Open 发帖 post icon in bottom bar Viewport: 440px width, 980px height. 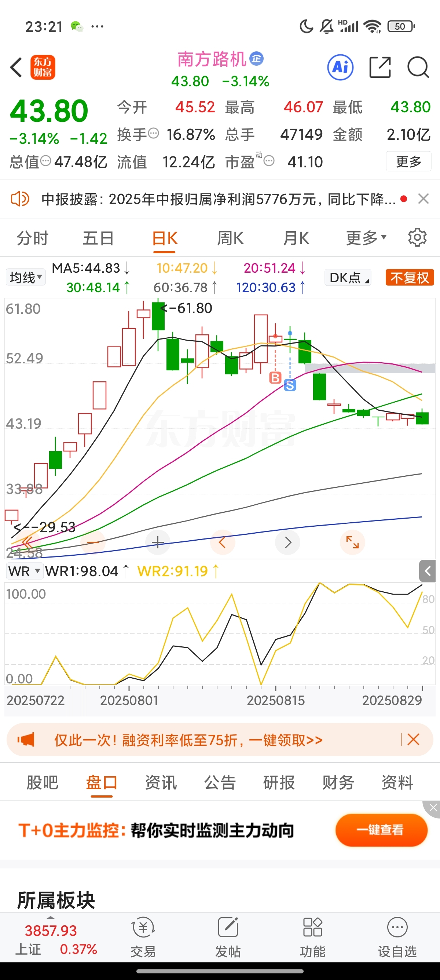tap(228, 937)
